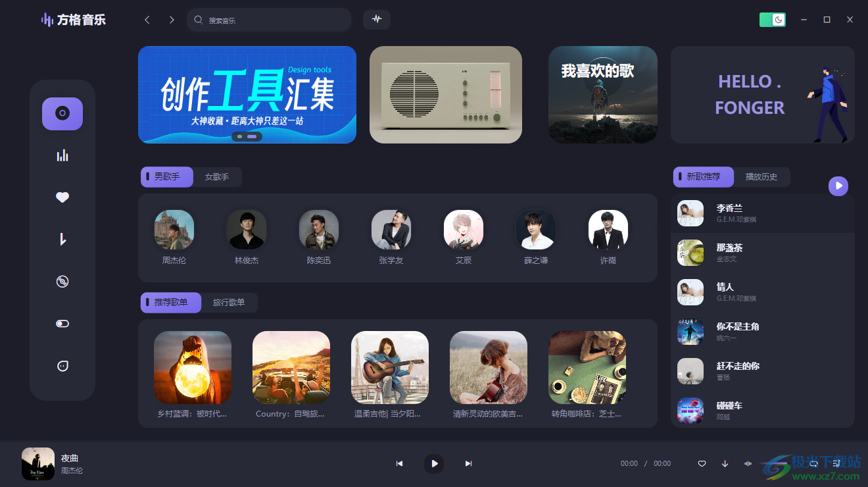Toggle dark mode switch at top right
The image size is (868, 487).
[773, 20]
